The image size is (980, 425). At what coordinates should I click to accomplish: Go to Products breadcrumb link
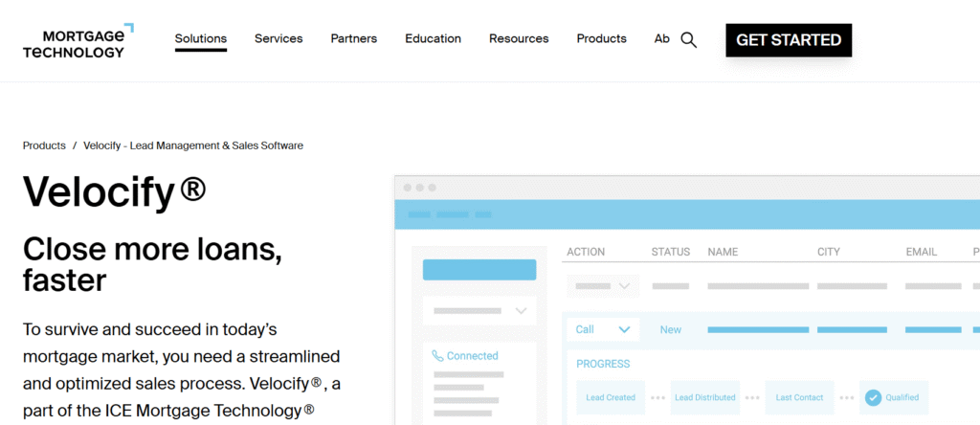(44, 145)
